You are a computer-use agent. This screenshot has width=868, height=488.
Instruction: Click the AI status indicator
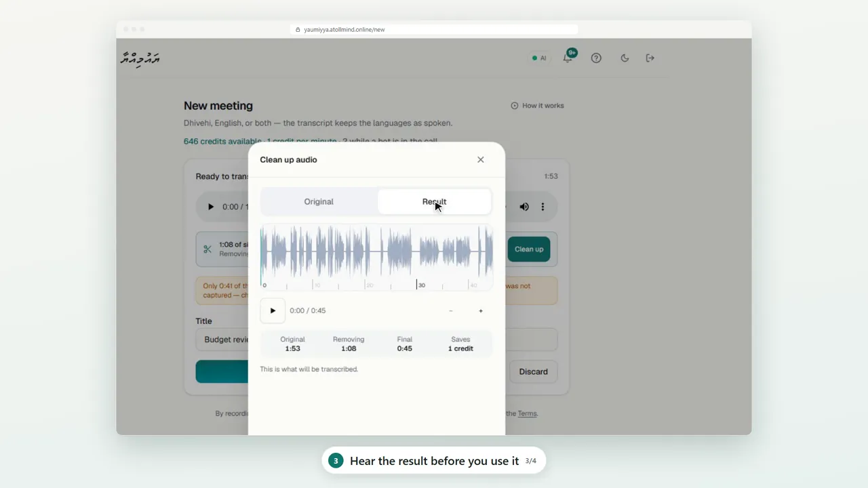tap(539, 58)
